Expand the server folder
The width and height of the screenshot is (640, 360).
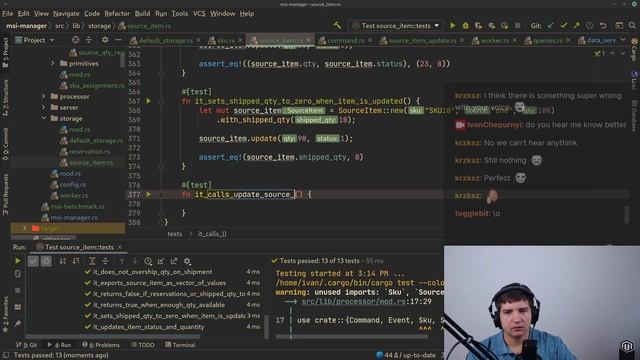point(44,107)
